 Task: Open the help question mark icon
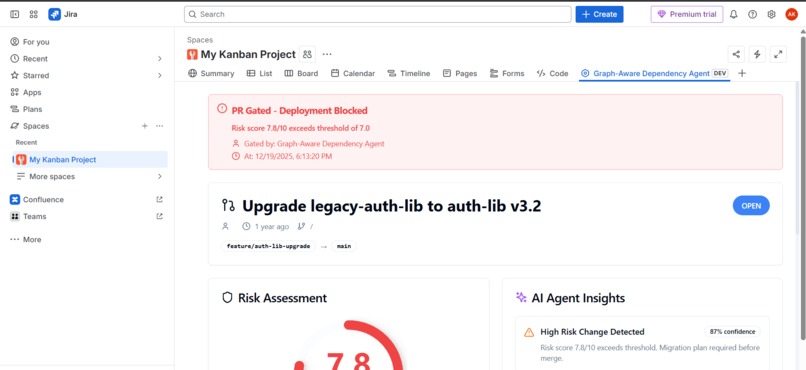tap(753, 14)
